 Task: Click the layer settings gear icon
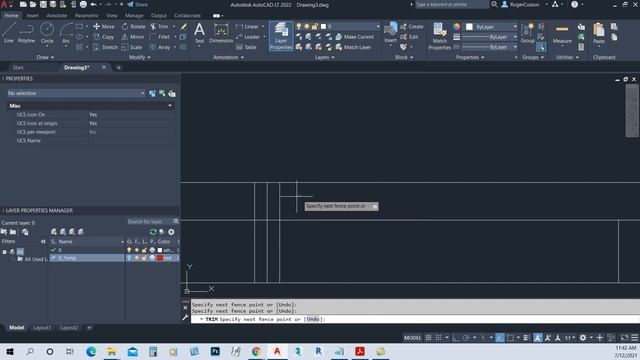171,232
